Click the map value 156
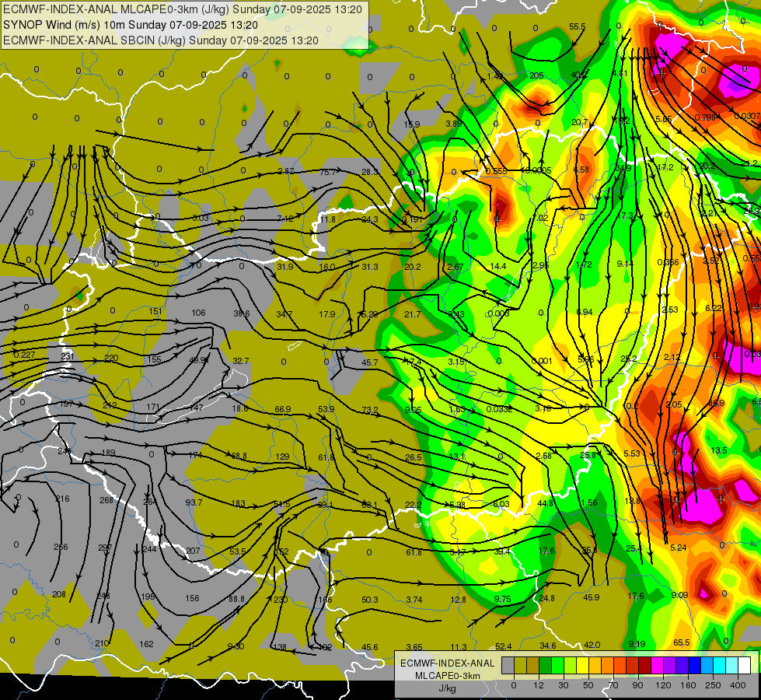Image resolution: width=761 pixels, height=700 pixels. [192, 598]
